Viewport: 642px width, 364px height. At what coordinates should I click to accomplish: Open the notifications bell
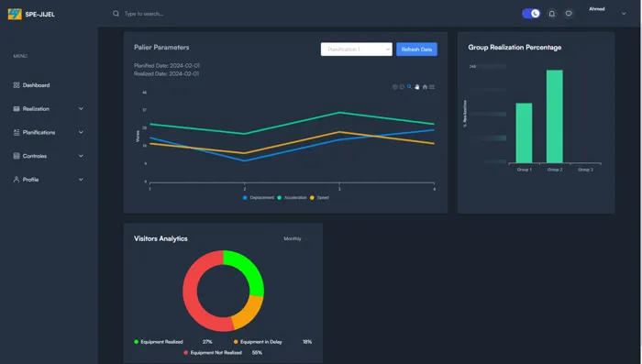[552, 14]
